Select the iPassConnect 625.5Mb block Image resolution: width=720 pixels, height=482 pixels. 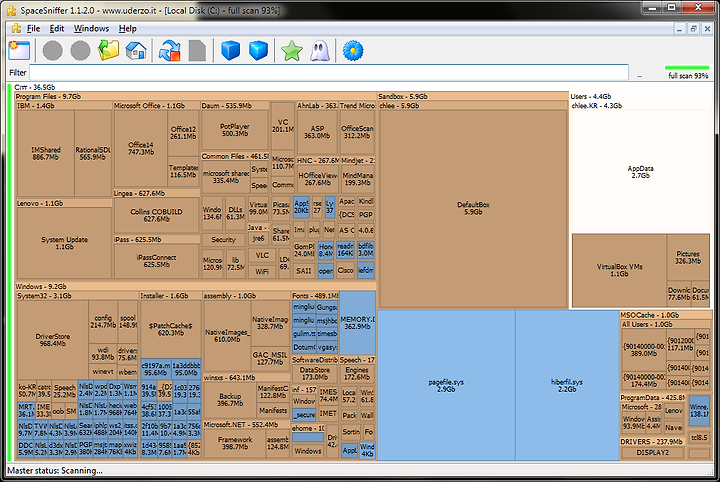click(156, 261)
